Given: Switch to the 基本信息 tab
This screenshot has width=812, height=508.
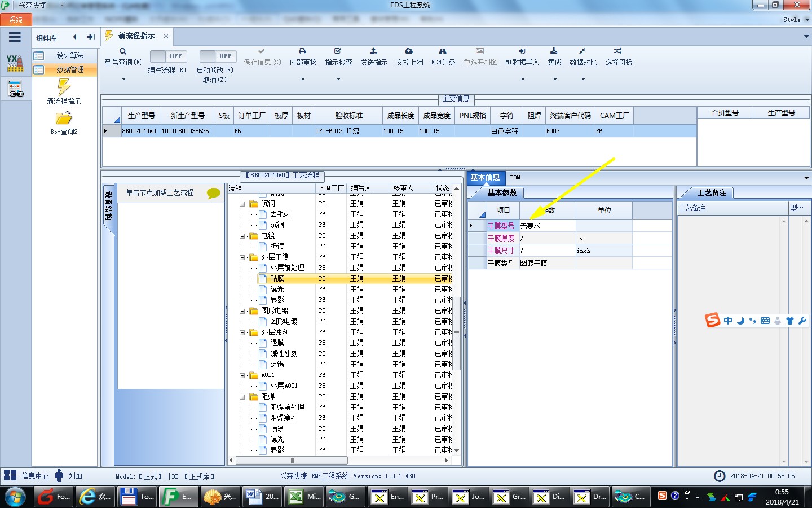Looking at the screenshot, I should [x=485, y=177].
